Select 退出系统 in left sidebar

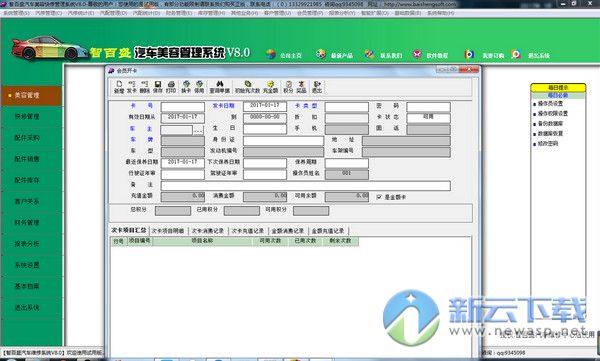[x=31, y=307]
